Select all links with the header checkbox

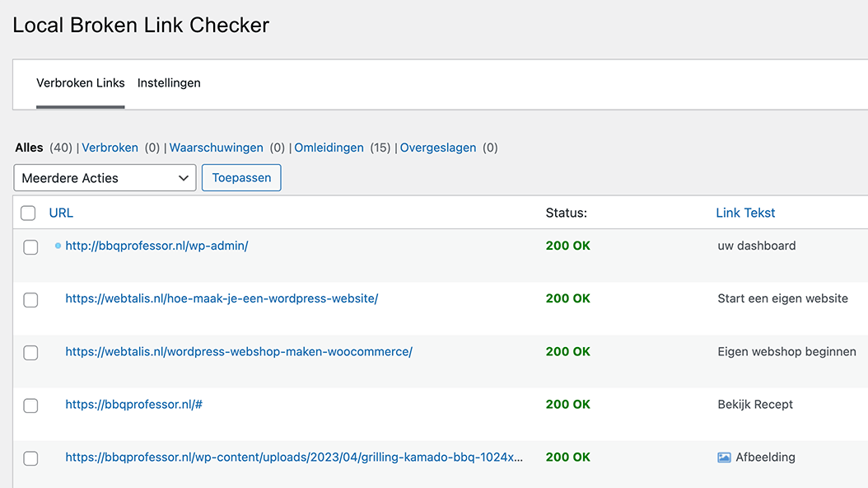coord(27,213)
